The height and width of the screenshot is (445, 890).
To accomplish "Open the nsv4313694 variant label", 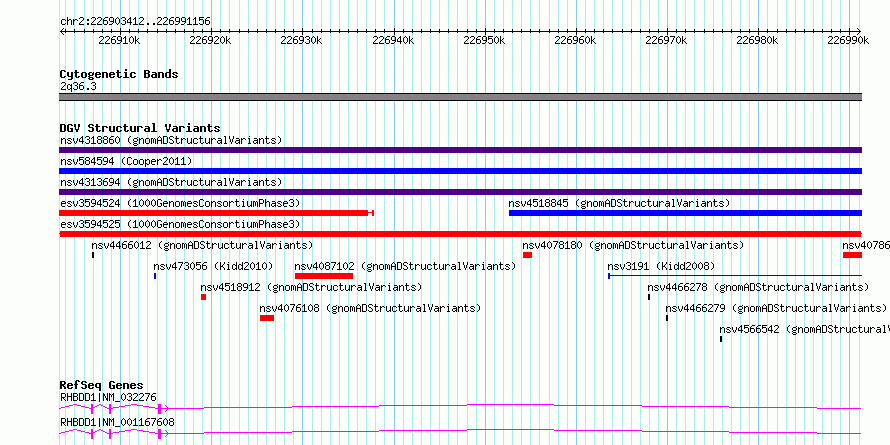I will (x=171, y=182).
